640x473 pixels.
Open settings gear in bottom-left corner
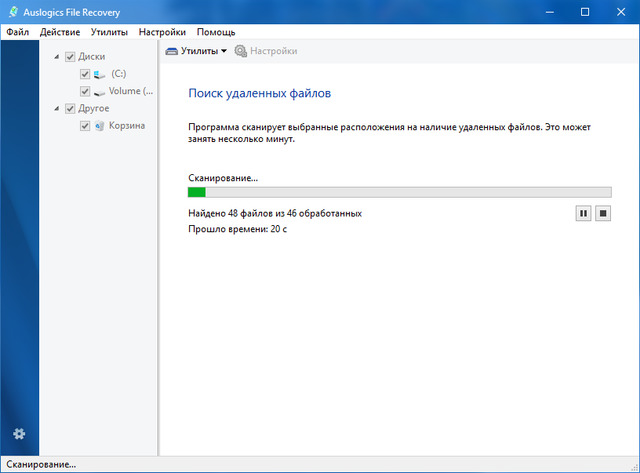tap(19, 433)
